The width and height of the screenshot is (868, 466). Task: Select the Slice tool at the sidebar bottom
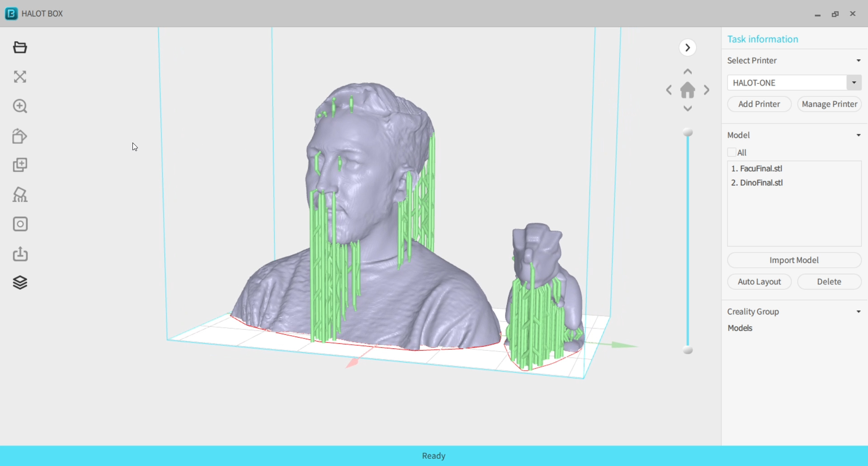click(x=20, y=282)
